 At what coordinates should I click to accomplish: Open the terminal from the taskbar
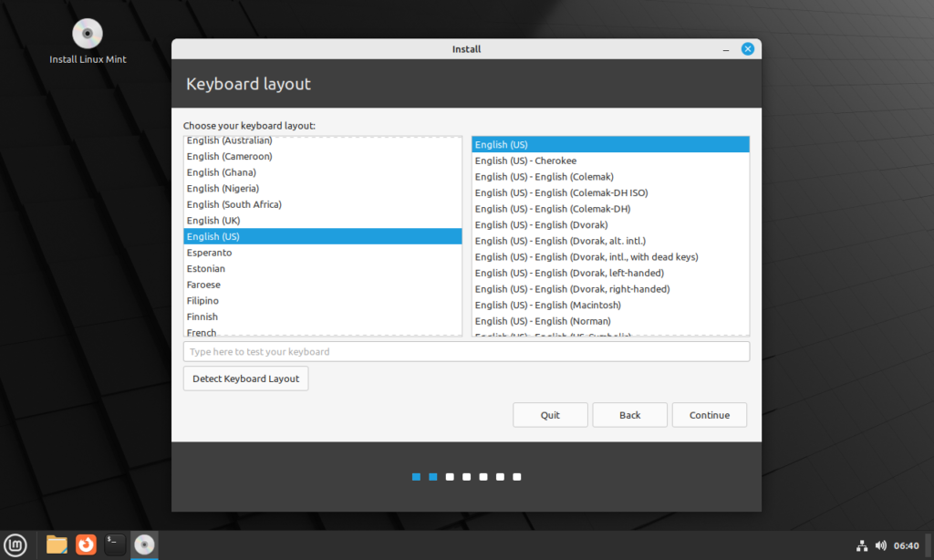point(114,544)
